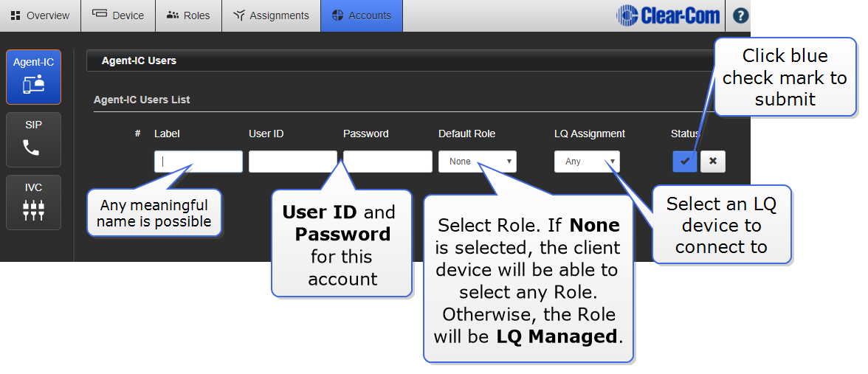Screen dimensions: 868x374
Task: Open the SIP phone accounts section
Action: point(33,139)
